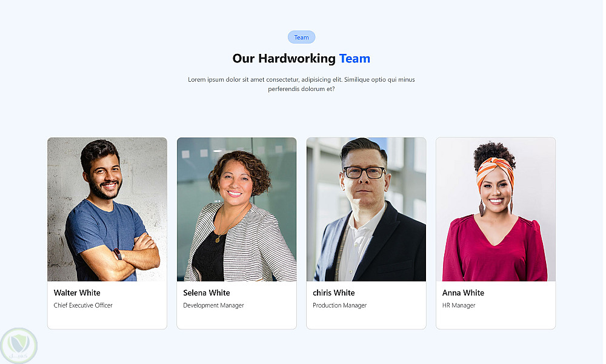The height and width of the screenshot is (364, 606).
Task: Open chiris White's photo
Action: (x=366, y=209)
